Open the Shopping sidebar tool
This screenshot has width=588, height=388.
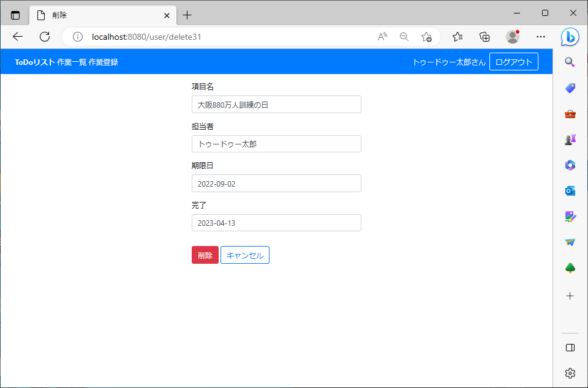[570, 88]
